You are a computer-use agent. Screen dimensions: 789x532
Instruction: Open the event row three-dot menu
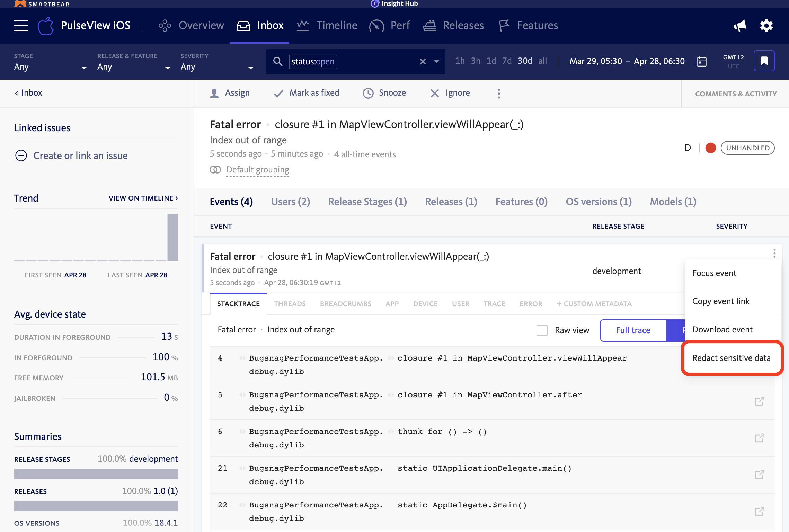[x=774, y=253]
